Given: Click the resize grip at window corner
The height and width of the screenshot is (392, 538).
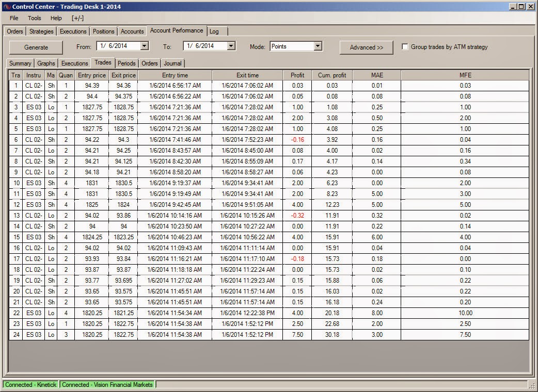Looking at the screenshot, I should click(x=532, y=386).
